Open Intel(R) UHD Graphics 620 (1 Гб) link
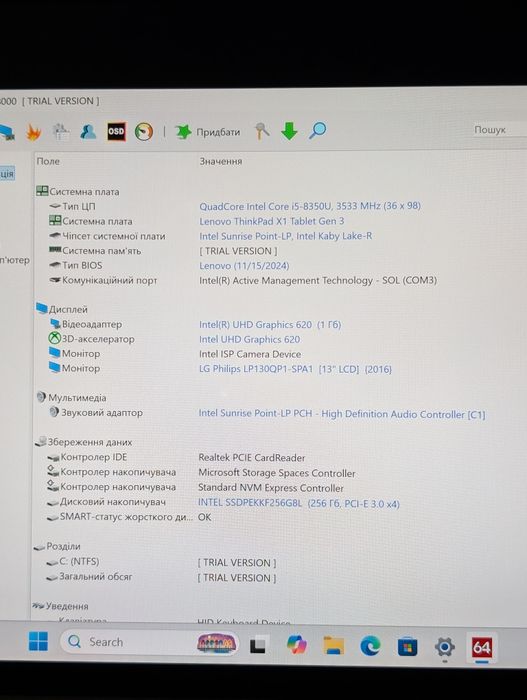 pyautogui.click(x=270, y=325)
